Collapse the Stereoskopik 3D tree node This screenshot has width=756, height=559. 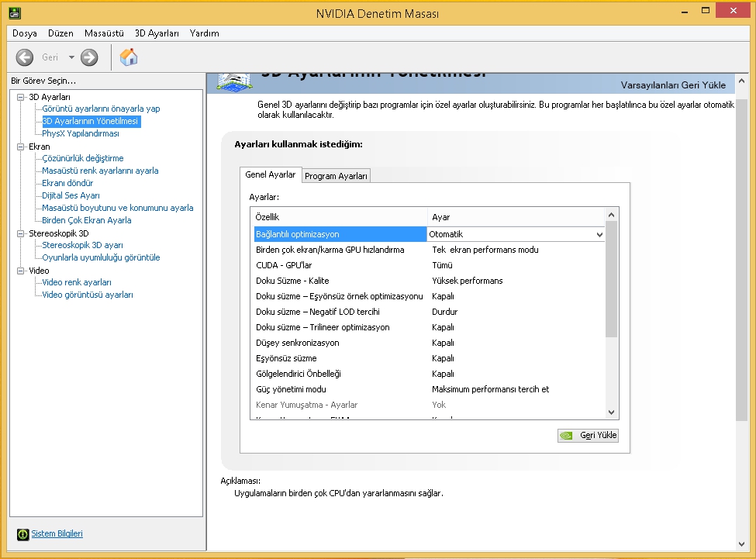21,233
